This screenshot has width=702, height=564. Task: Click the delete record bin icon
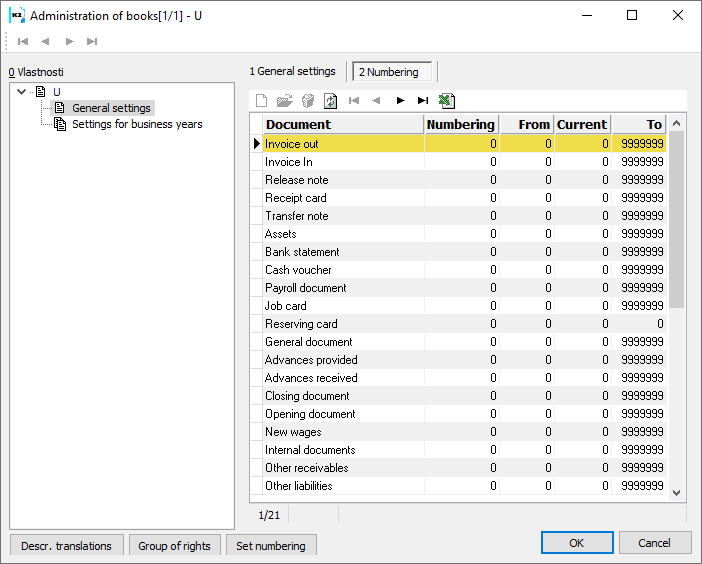307,100
